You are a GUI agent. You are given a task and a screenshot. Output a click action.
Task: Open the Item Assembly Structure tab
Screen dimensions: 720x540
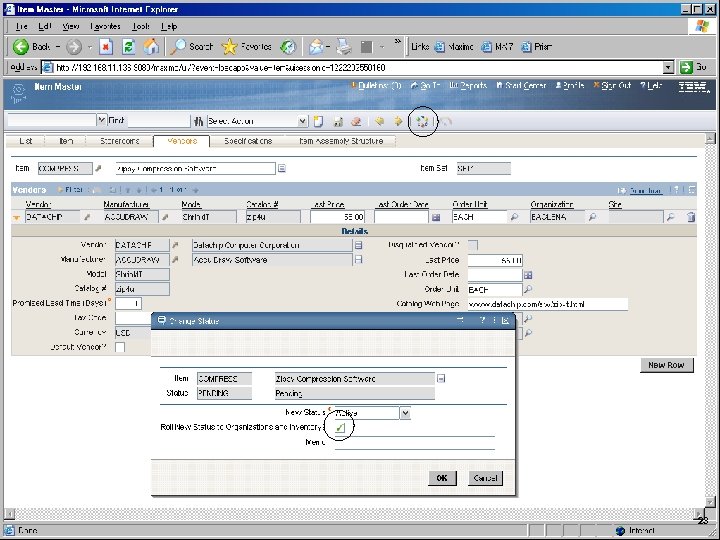341,141
